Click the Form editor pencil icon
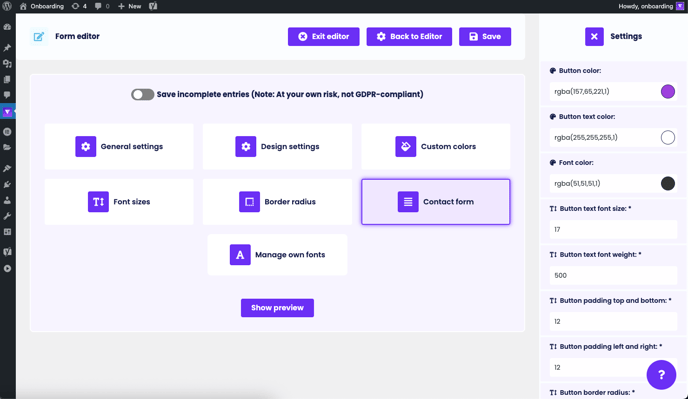The width and height of the screenshot is (688, 399). click(x=39, y=36)
